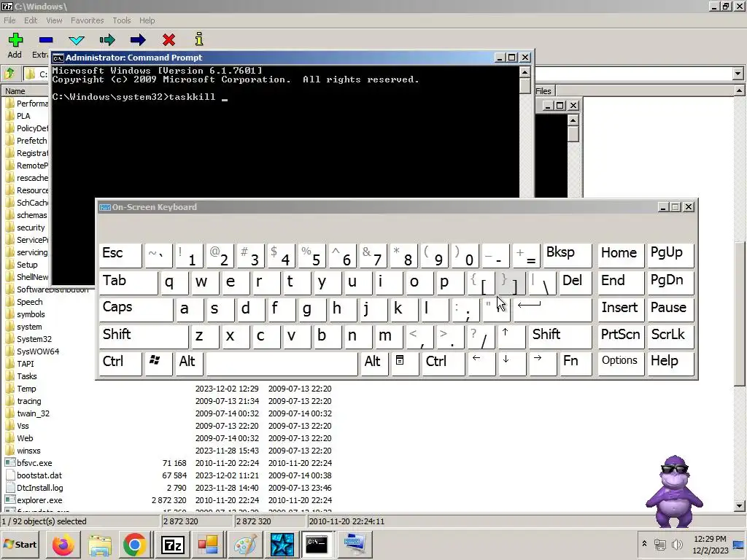The width and height of the screenshot is (747, 560).
Task: Select the winsxs folder
Action: [x=28, y=451]
